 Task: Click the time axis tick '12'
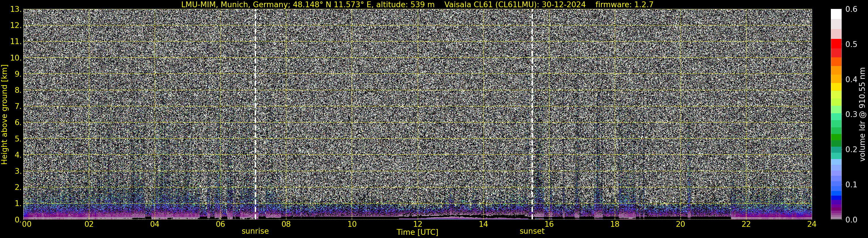coord(417,224)
